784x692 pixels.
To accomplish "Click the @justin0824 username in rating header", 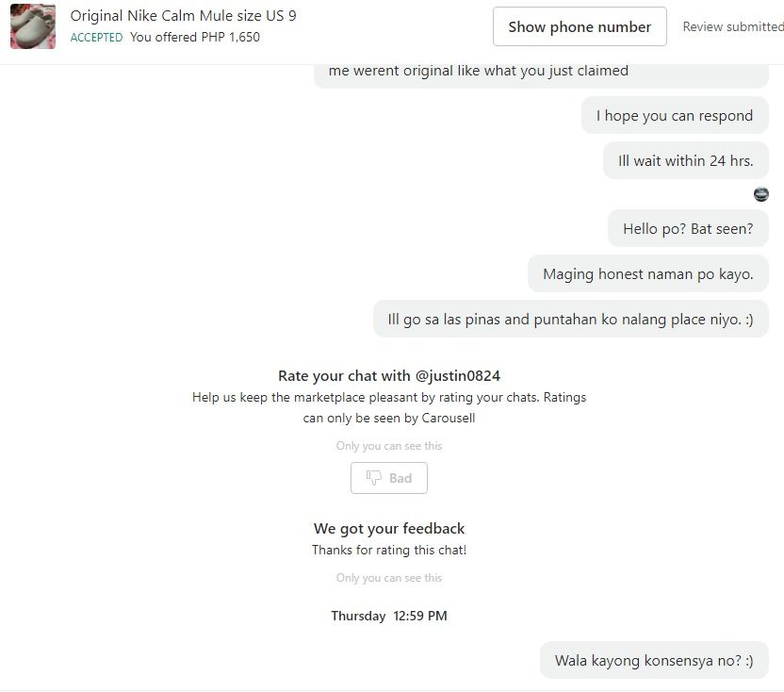I will coord(458,376).
